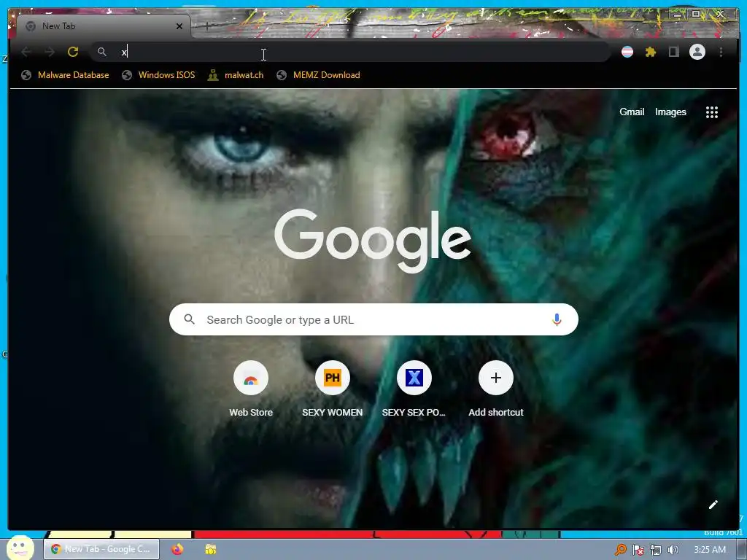The image size is (747, 560).
Task: Click the browser Forward arrow
Action: pos(50,52)
